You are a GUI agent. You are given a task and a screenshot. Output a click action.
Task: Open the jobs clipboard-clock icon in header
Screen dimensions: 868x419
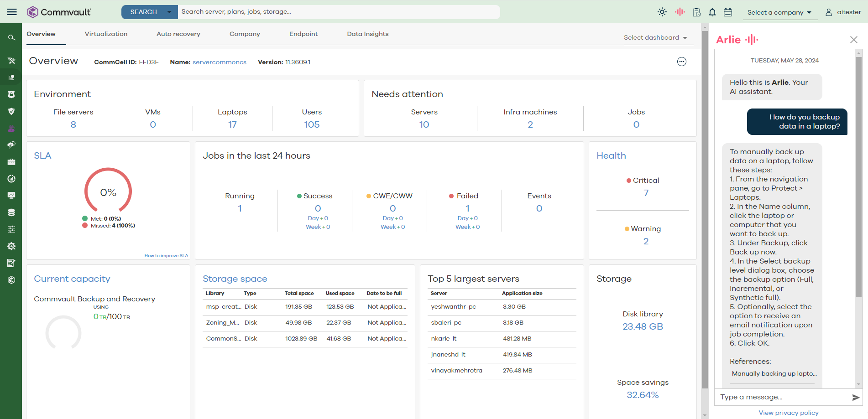pos(696,12)
